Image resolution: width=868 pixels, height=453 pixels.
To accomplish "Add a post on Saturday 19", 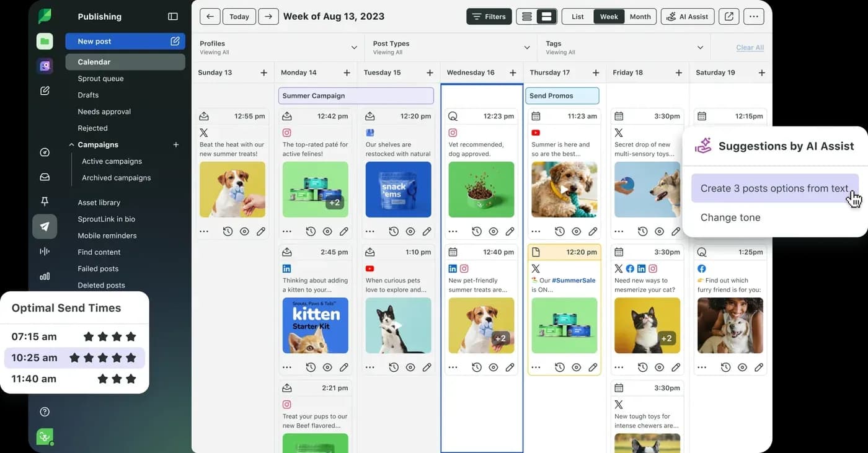I will point(762,73).
